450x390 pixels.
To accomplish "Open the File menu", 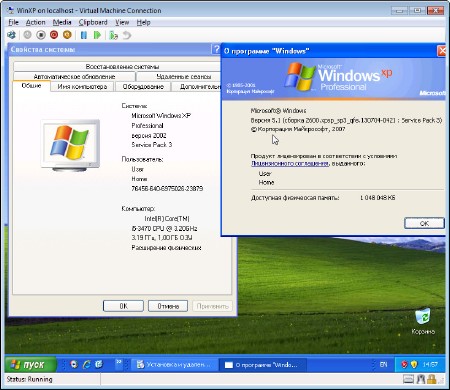I will pyautogui.click(x=13, y=22).
